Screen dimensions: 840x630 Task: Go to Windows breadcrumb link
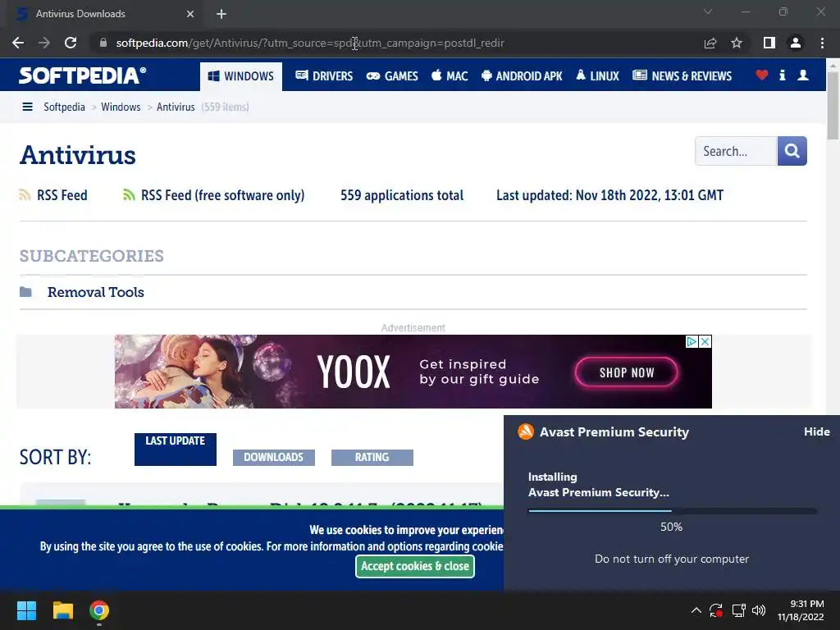[121, 107]
